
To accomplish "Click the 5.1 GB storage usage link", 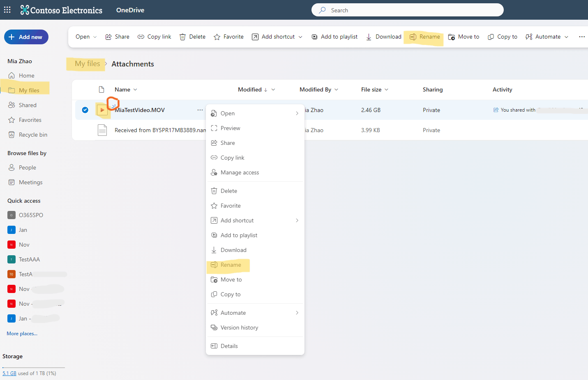I will [x=9, y=373].
